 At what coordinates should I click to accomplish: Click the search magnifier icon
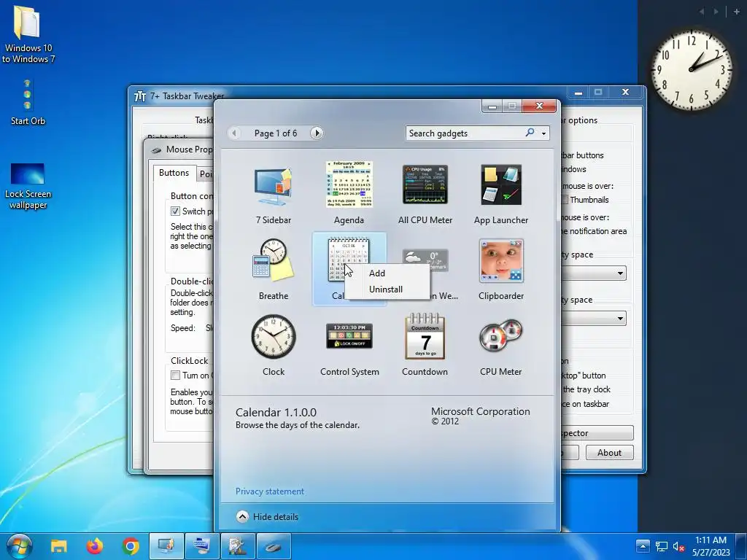click(530, 133)
